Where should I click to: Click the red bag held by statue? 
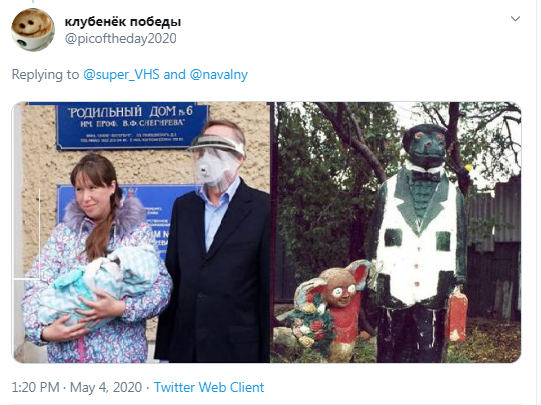click(457, 314)
